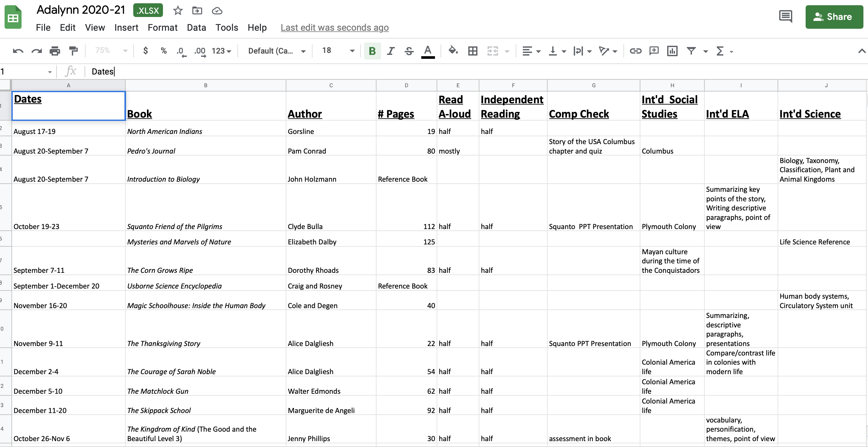The height and width of the screenshot is (447, 868).
Task: Click the insert chart icon
Action: (672, 51)
